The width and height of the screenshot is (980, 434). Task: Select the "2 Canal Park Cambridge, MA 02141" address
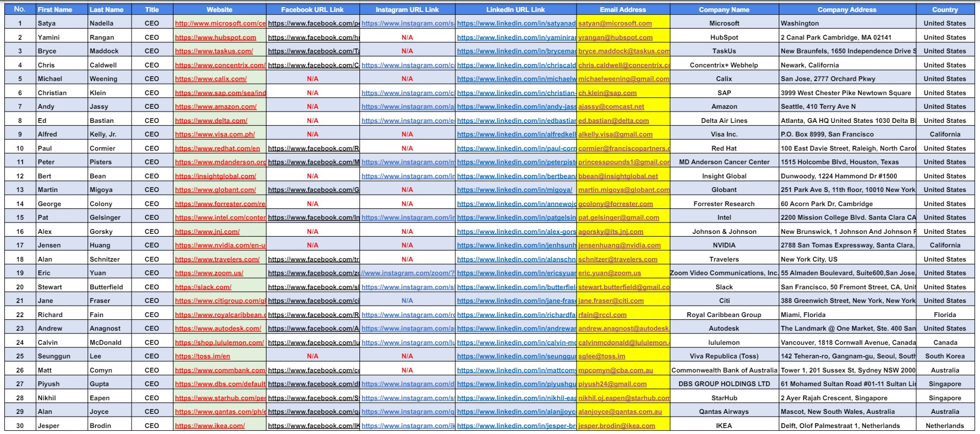(836, 38)
